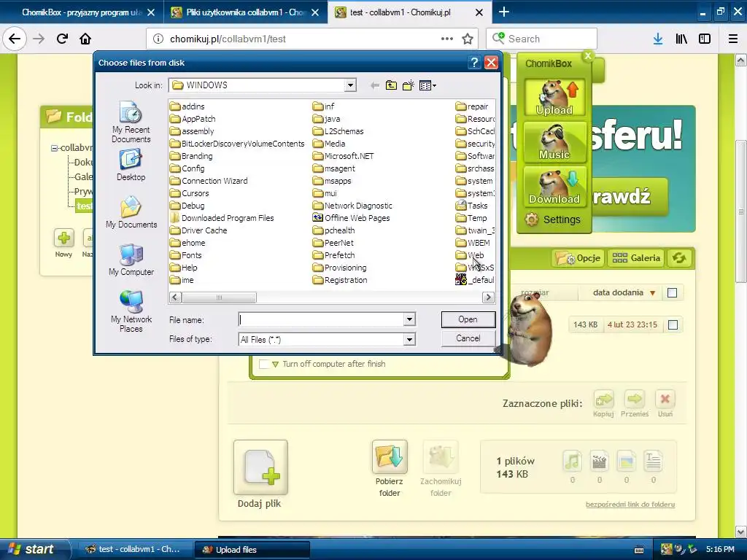This screenshot has height=560, width=747.
Task: Select the Offline Web Pages item
Action: coord(351,218)
